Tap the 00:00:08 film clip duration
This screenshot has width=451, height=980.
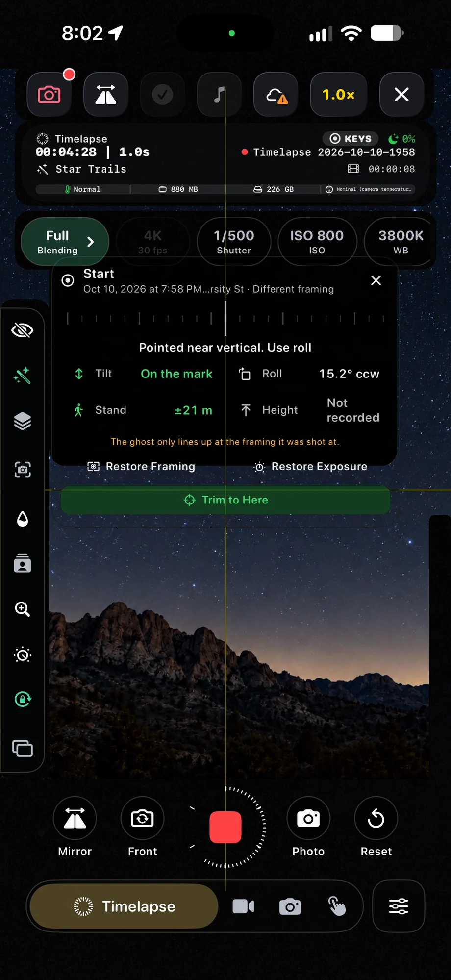click(381, 169)
